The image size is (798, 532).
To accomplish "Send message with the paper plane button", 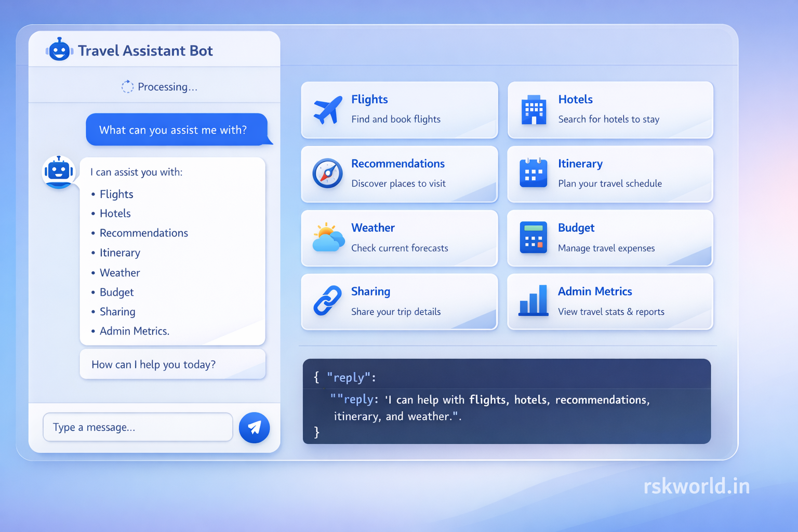I will 254,428.
